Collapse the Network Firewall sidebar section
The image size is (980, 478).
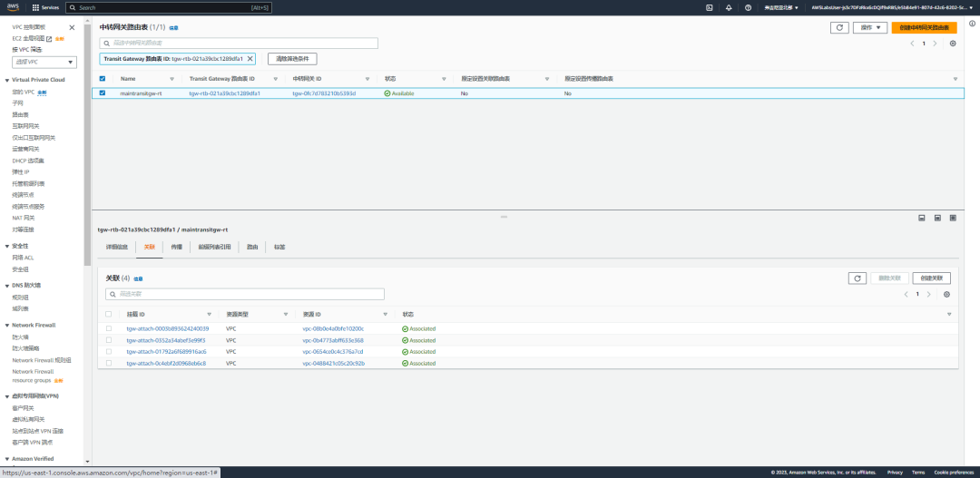pyautogui.click(x=7, y=326)
